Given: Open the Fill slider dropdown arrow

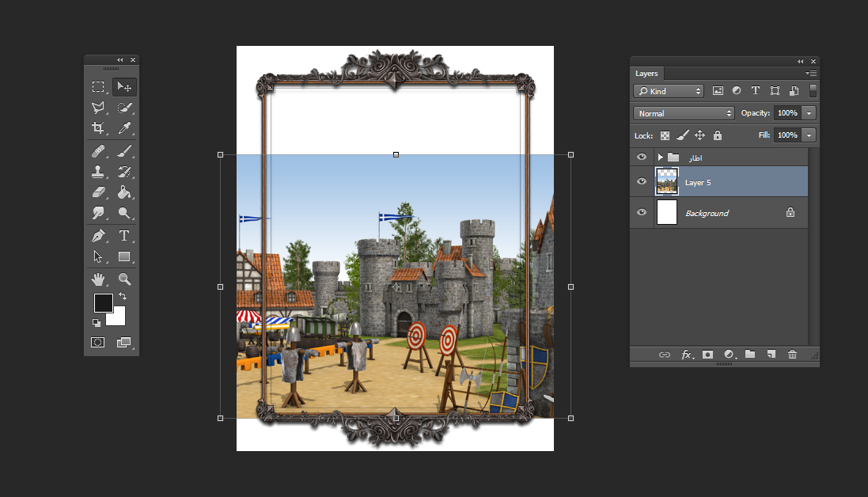Looking at the screenshot, I should click(809, 135).
